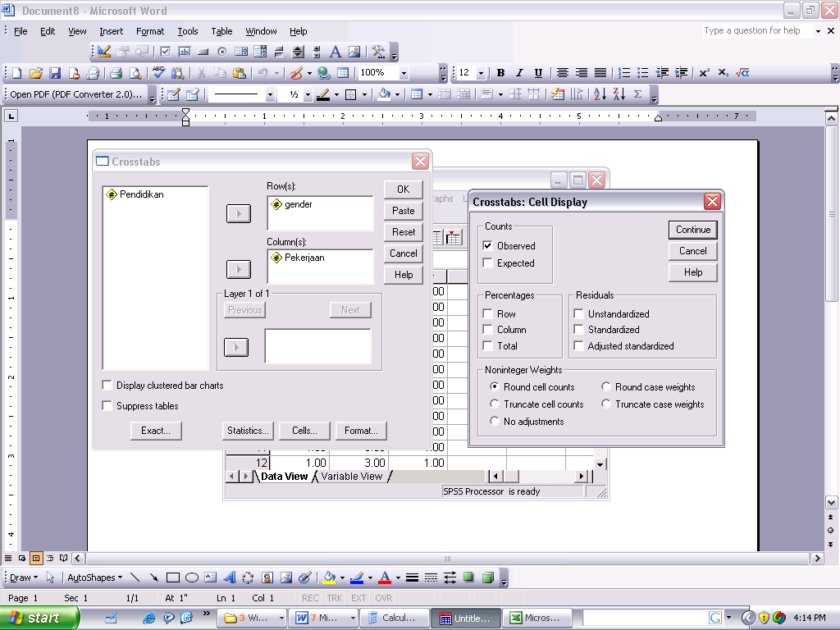
Task: Check the Unstandardized residuals checkbox
Action: click(578, 314)
